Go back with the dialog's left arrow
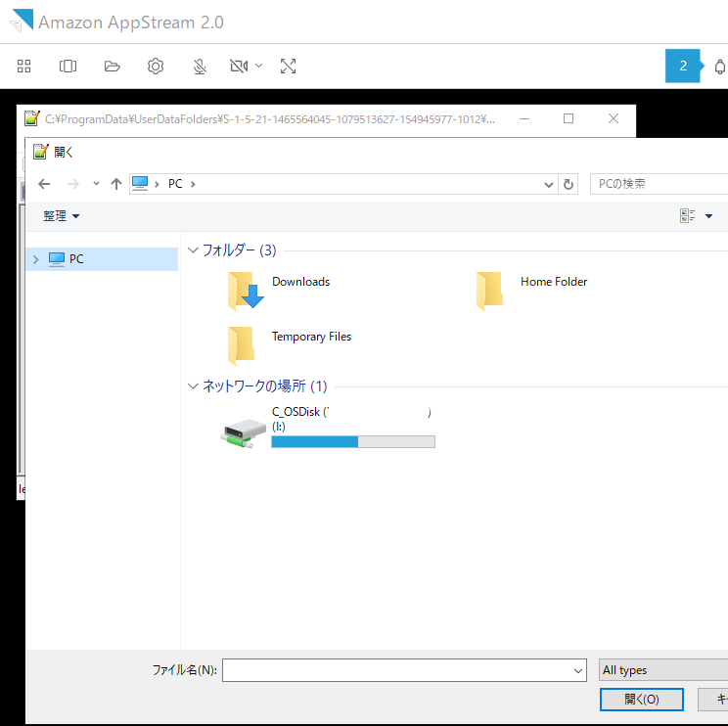The image size is (728, 726). click(x=44, y=184)
